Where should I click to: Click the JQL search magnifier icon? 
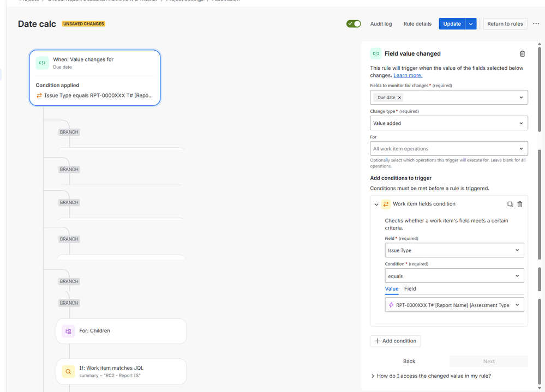68,371
